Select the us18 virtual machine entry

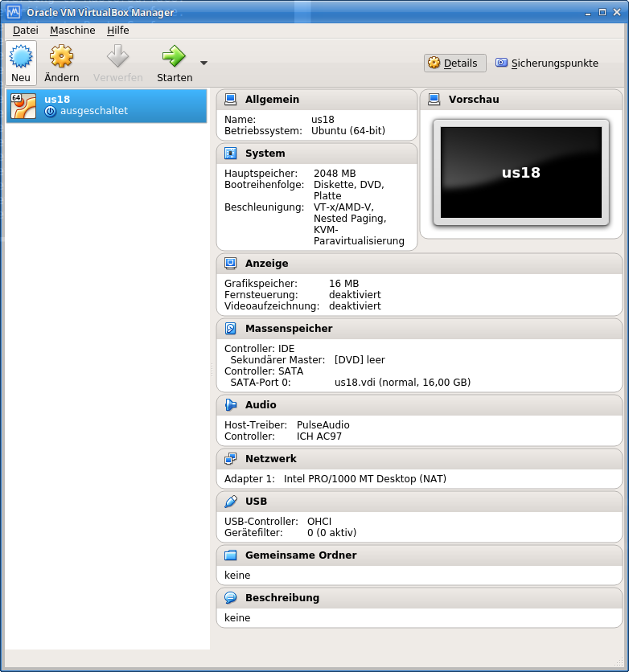[106, 105]
